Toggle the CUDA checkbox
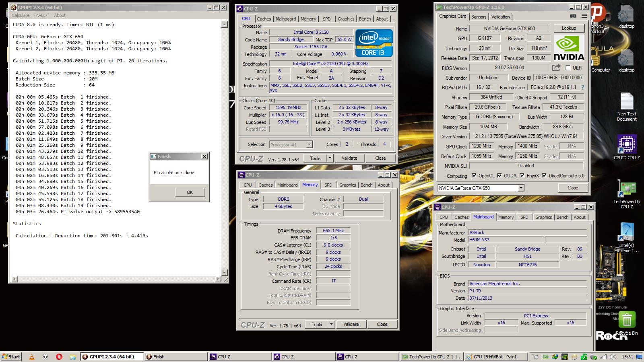The width and height of the screenshot is (644, 362). point(500,176)
